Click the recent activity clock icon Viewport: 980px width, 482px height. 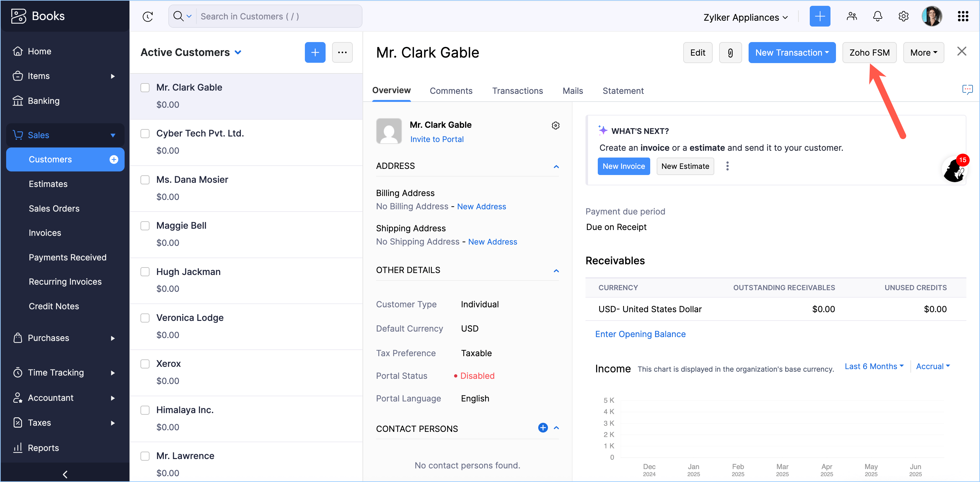point(148,16)
